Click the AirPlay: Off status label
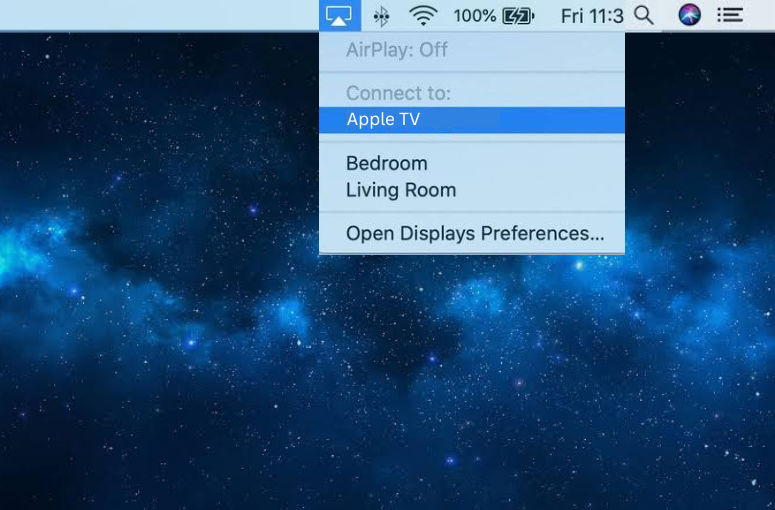The width and height of the screenshot is (775, 510). 397,50
